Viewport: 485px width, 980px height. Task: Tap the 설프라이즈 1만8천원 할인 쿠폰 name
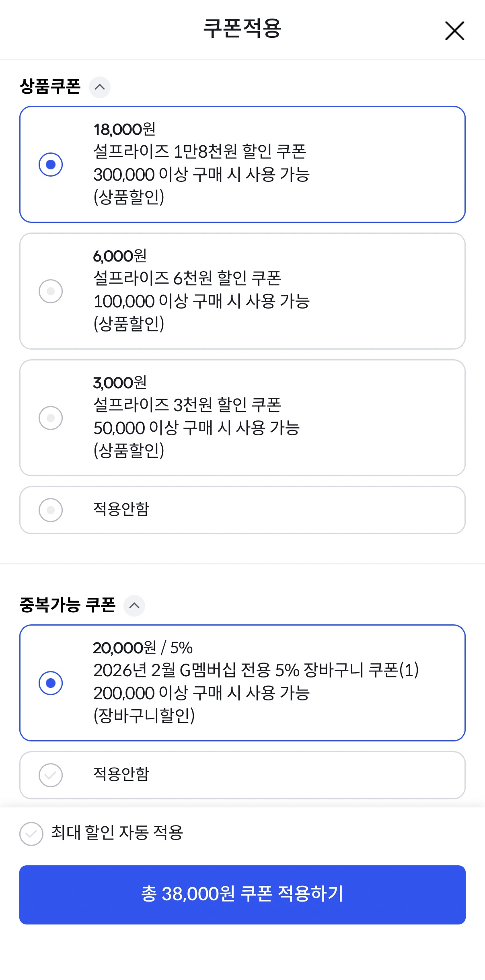point(200,152)
